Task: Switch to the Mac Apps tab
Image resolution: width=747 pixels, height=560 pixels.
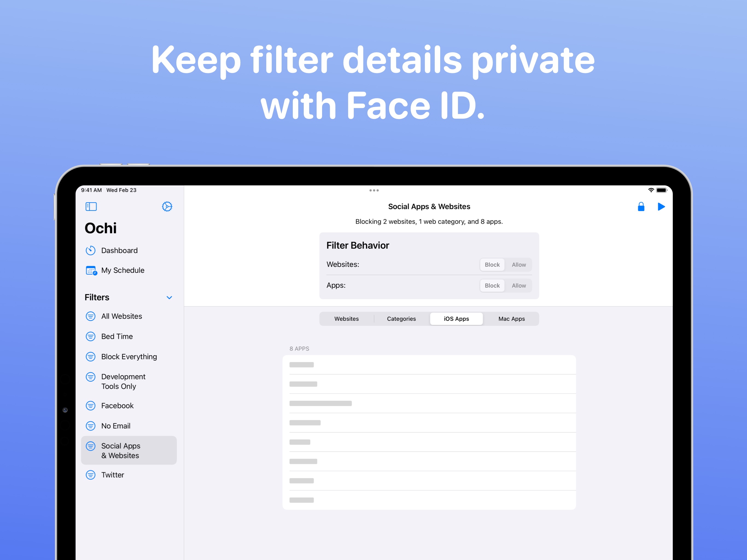Action: (x=511, y=319)
